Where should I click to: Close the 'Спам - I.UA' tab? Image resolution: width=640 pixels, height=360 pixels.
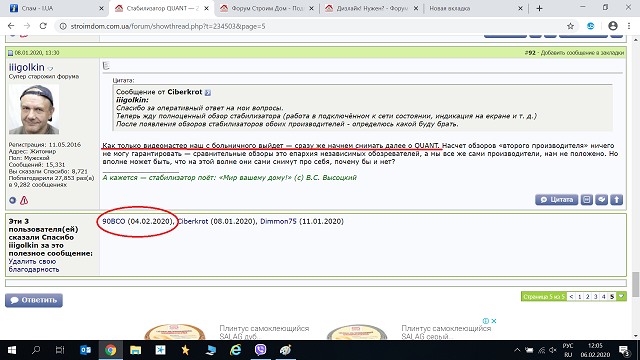pyautogui.click(x=101, y=8)
